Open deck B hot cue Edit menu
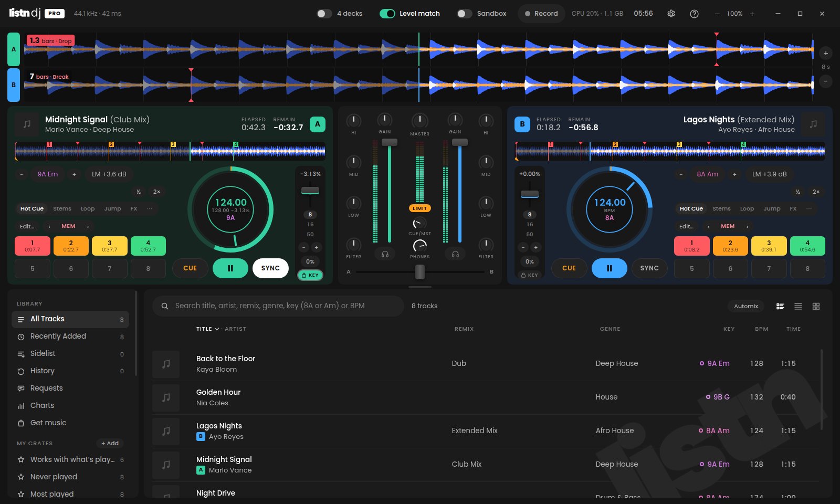The height and width of the screenshot is (504, 840). click(x=686, y=226)
